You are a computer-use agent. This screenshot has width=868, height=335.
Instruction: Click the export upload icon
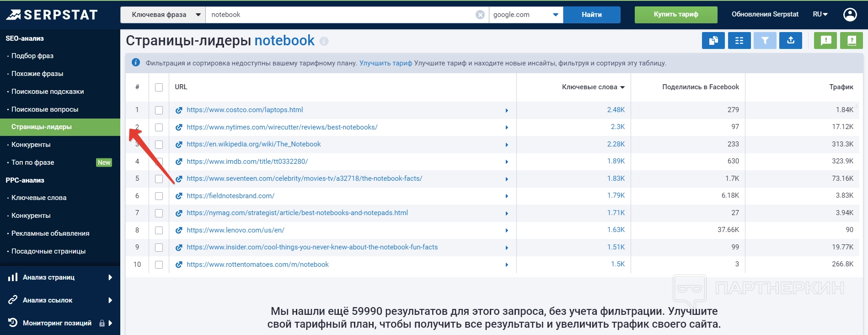pos(790,41)
